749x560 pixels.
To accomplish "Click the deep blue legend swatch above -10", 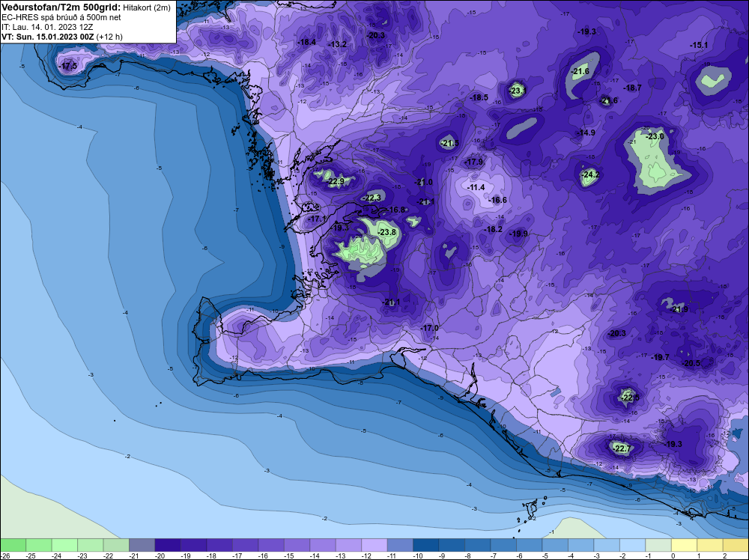I will [426, 545].
